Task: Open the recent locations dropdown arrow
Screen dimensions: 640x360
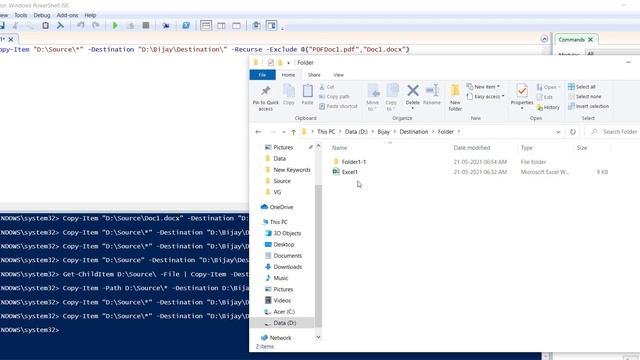Action: pos(284,132)
